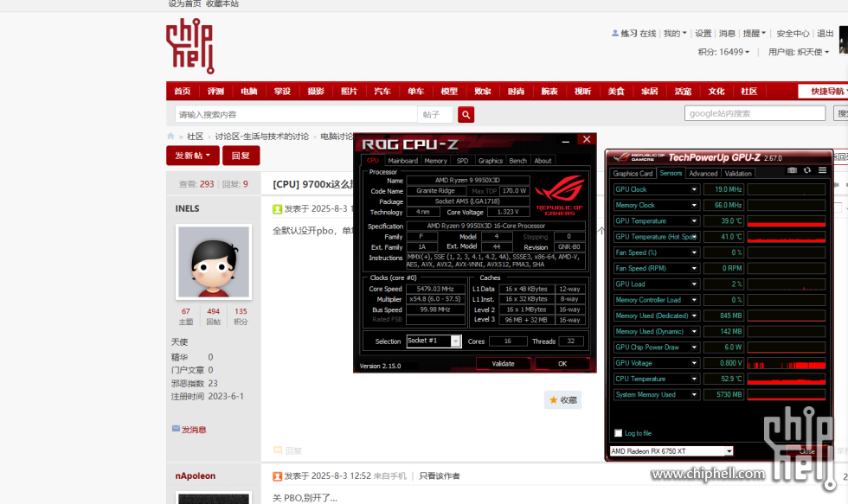Screen dimensions: 848x504
Task: Click 只看该作者 link
Action: pyautogui.click(x=440, y=476)
